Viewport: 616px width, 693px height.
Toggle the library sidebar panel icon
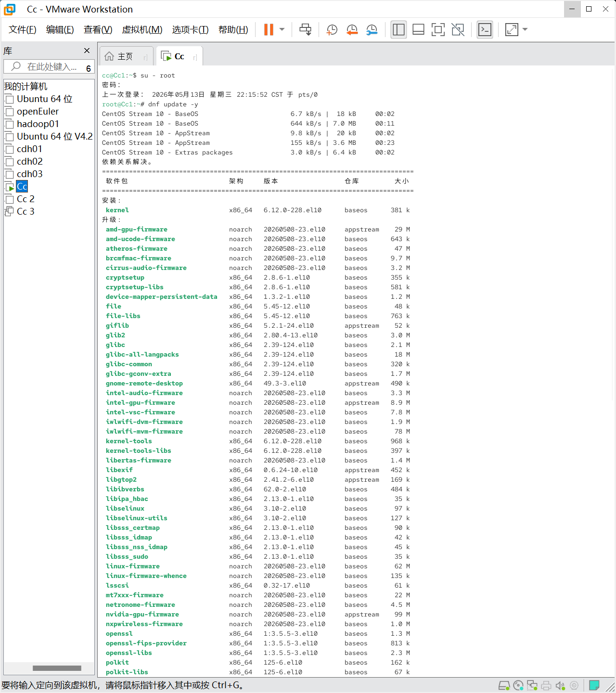pyautogui.click(x=398, y=29)
